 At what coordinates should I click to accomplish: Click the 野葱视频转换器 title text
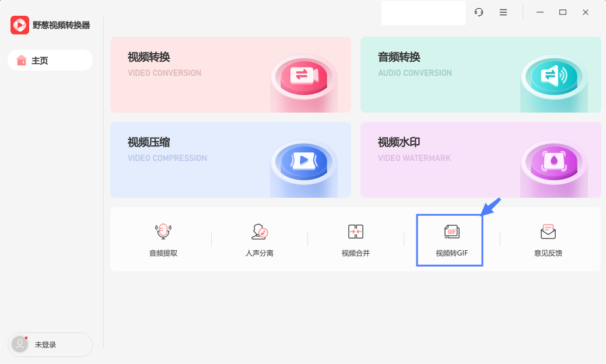click(x=61, y=25)
